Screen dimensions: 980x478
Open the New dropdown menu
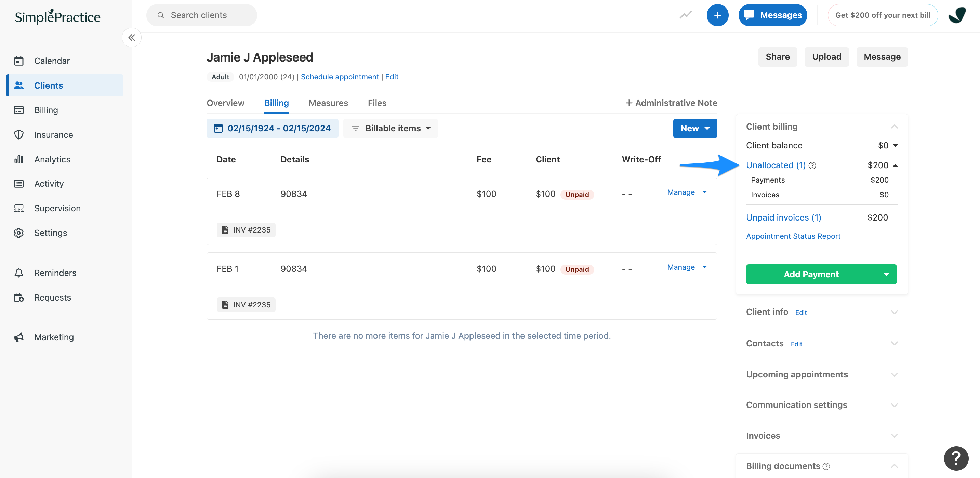pyautogui.click(x=695, y=128)
